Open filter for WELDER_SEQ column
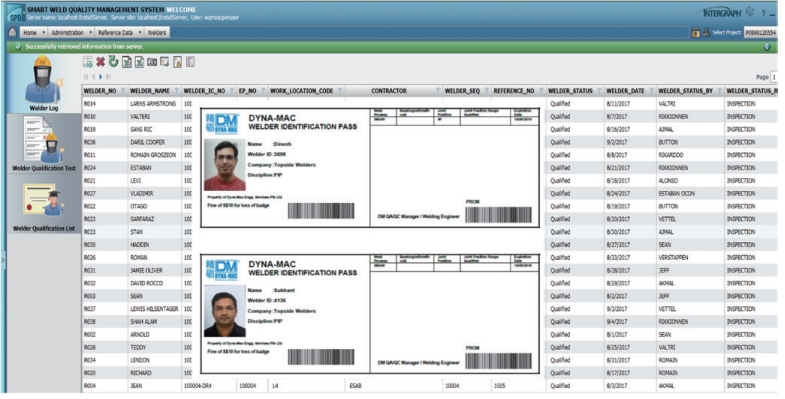The image size is (785, 399). point(486,91)
